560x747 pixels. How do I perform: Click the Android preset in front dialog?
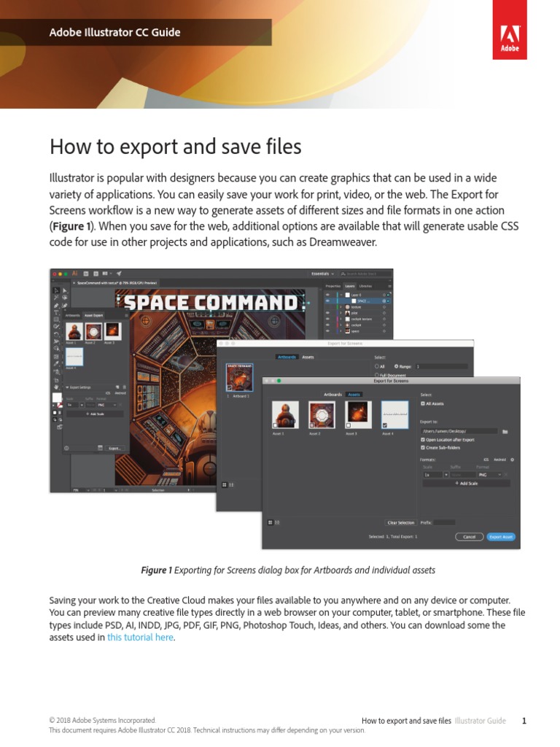coord(499,460)
